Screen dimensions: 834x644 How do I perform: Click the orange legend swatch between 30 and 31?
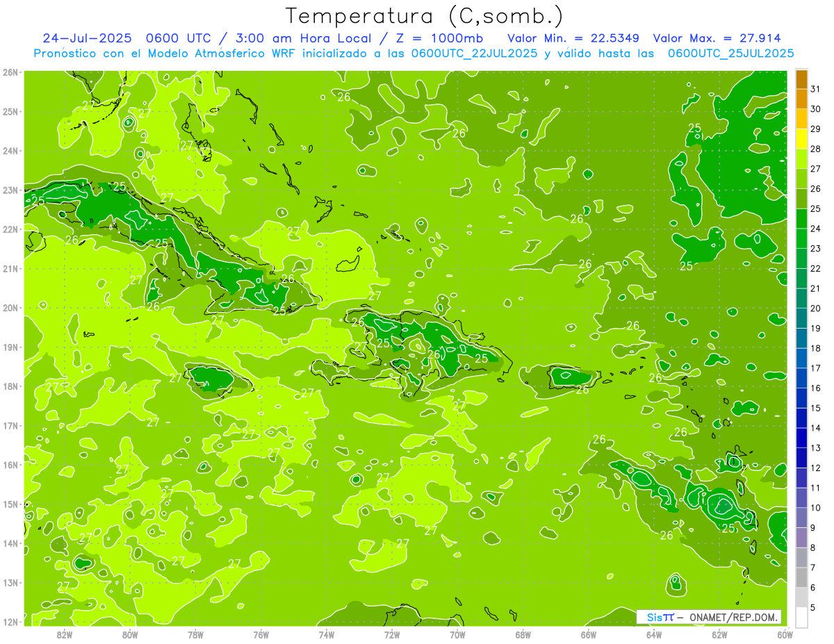coord(801,99)
